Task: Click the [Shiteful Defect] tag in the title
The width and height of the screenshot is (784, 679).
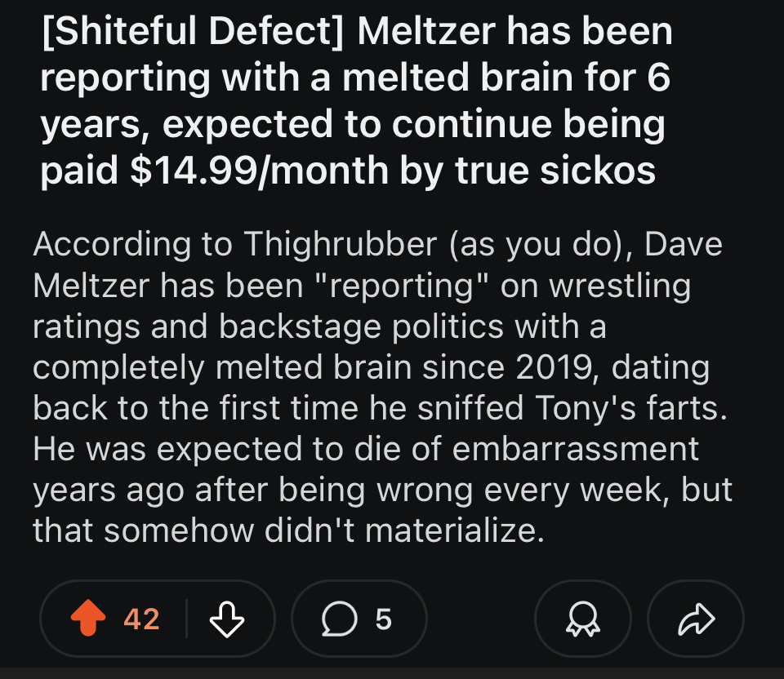Action: click(x=193, y=32)
